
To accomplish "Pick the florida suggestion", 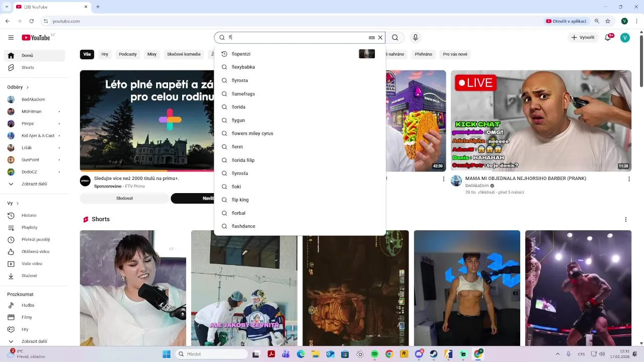I will [300, 107].
